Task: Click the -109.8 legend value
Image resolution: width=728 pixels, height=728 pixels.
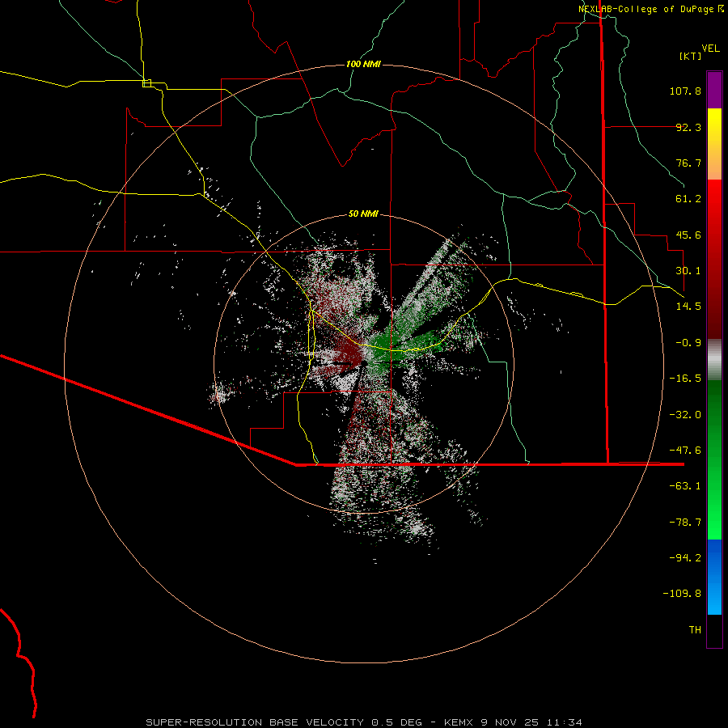Action: pos(682,594)
